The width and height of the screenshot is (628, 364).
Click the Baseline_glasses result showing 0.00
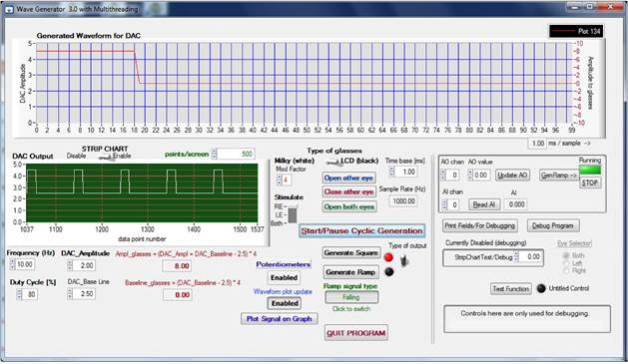[178, 295]
